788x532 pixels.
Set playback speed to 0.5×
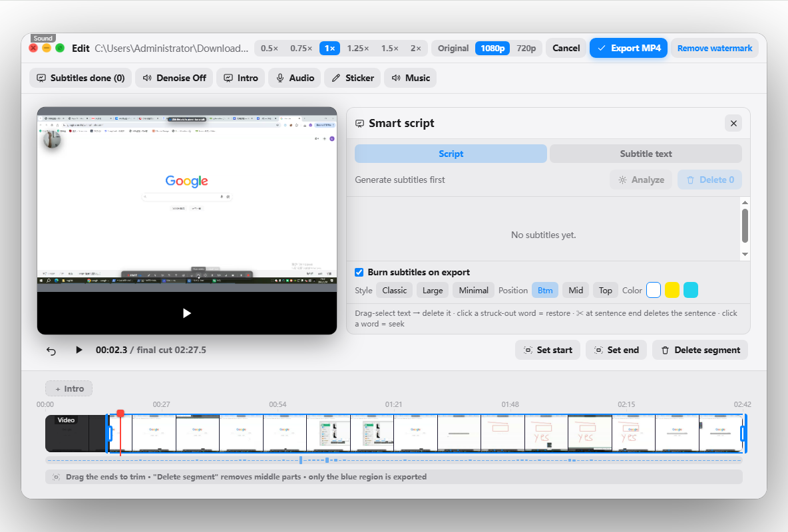coord(270,49)
